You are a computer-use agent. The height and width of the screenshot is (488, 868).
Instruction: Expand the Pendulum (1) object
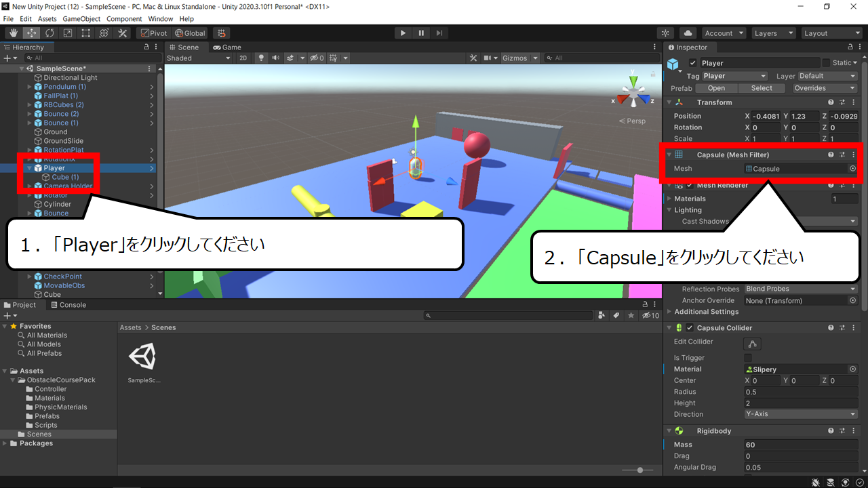click(x=29, y=87)
